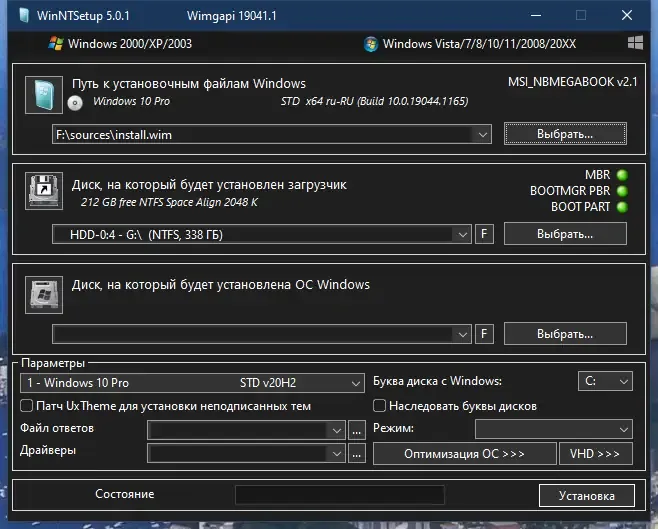658x529 pixels.
Task: Click the status progress bar
Action: pos(339,495)
